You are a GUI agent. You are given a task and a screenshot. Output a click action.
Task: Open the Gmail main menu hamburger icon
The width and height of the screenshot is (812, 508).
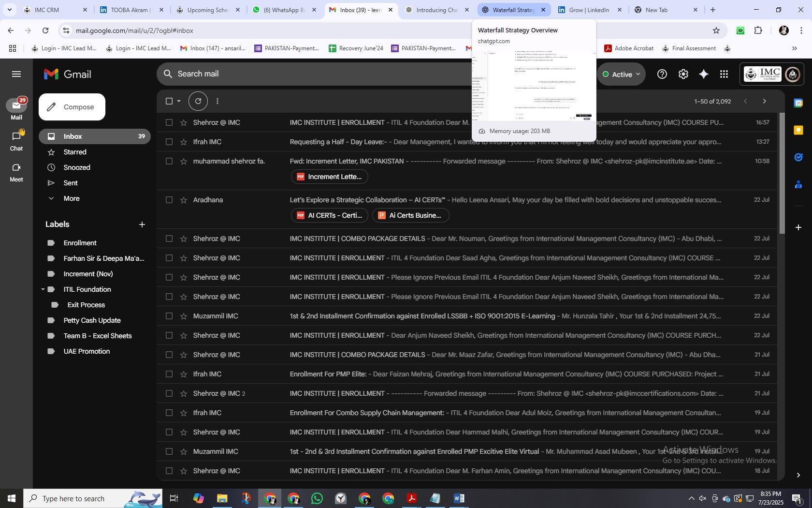pos(16,74)
